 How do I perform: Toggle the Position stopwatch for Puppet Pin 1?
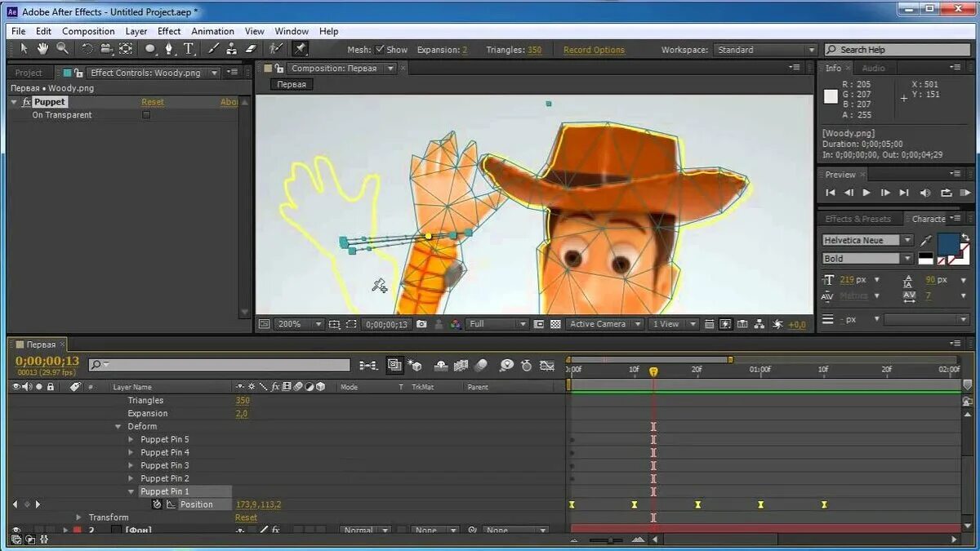tap(157, 504)
